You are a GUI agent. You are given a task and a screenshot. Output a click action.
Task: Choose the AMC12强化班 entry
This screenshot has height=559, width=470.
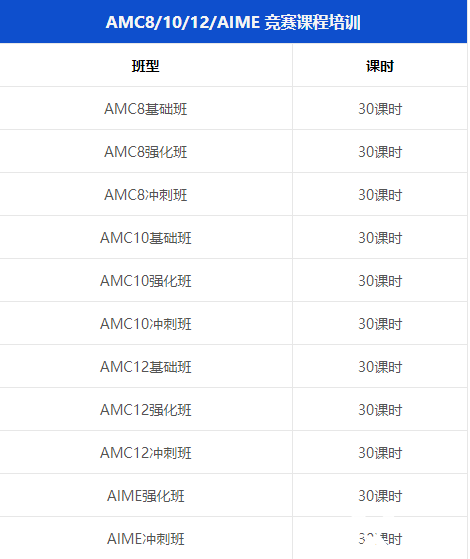tap(145, 410)
